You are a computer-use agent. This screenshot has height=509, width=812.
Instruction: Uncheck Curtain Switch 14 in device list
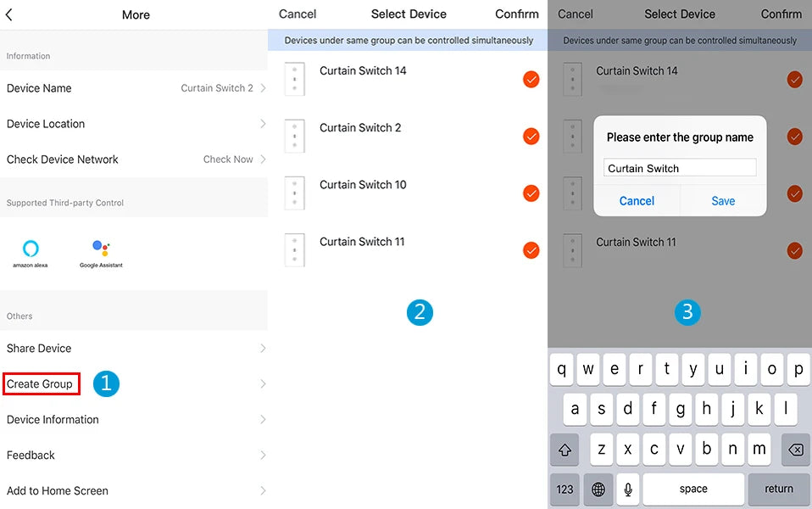[x=531, y=80]
